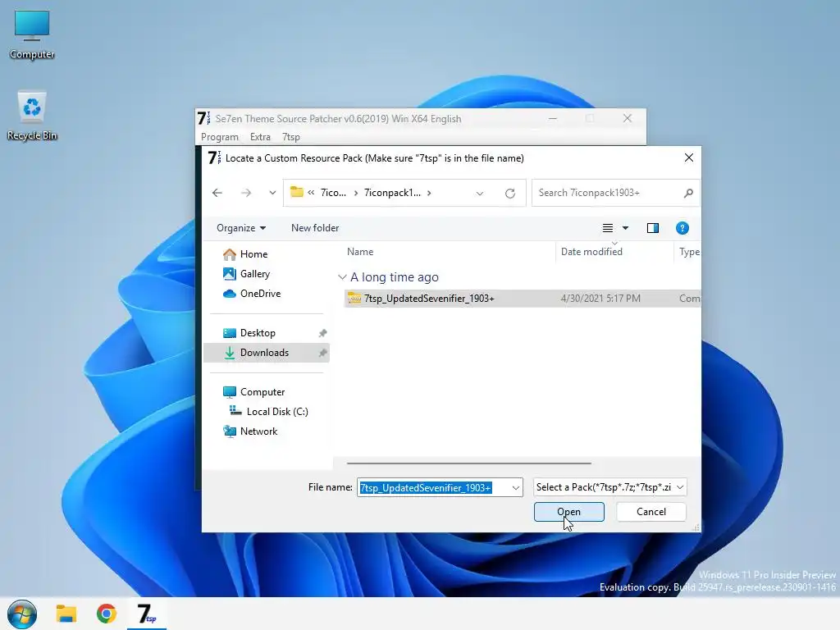Click the 7tsp logo in the patcher title bar

[x=203, y=118]
